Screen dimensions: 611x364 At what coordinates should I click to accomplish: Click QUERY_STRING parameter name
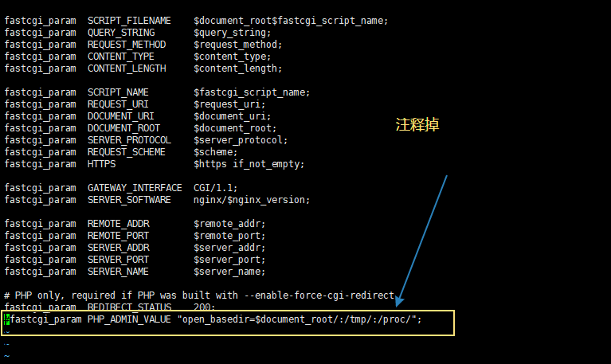(x=121, y=33)
